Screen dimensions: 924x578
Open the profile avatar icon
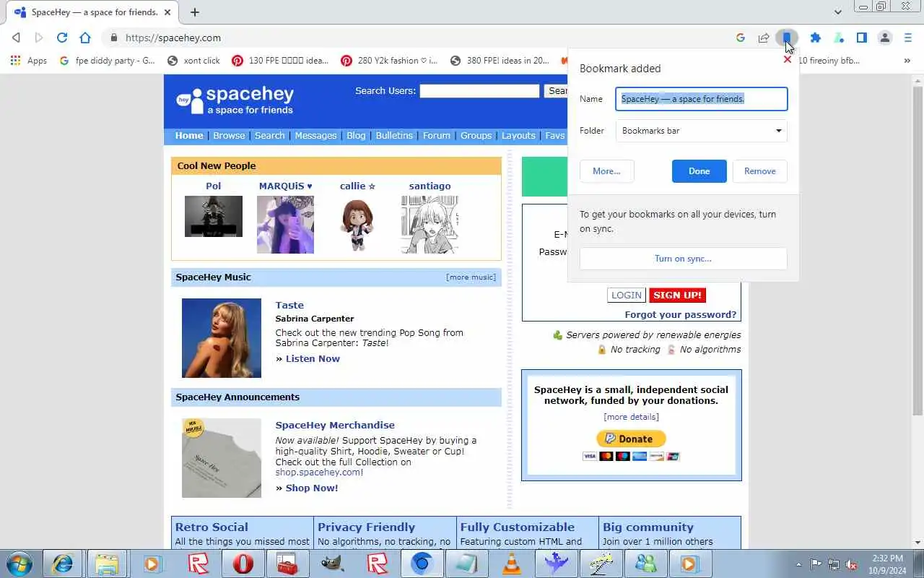click(x=885, y=38)
